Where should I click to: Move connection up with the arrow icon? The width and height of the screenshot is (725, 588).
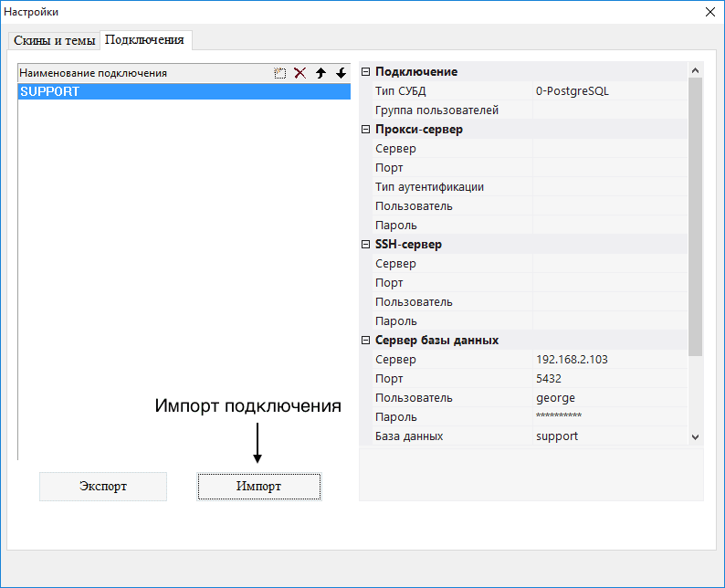tap(320, 73)
